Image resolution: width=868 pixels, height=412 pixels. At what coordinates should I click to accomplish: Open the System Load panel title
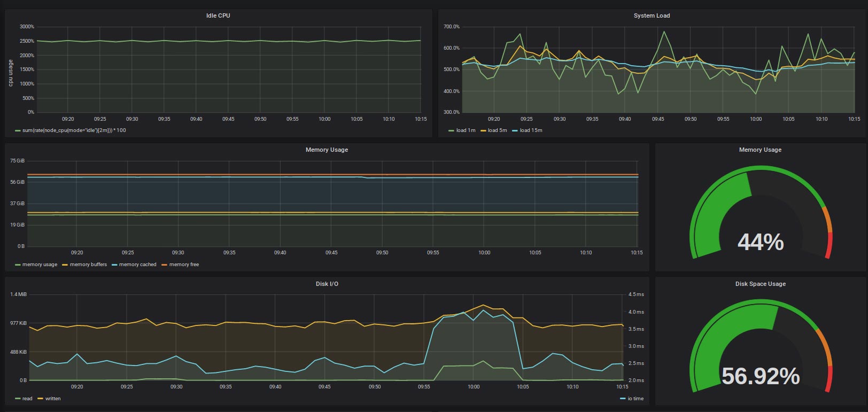(652, 15)
